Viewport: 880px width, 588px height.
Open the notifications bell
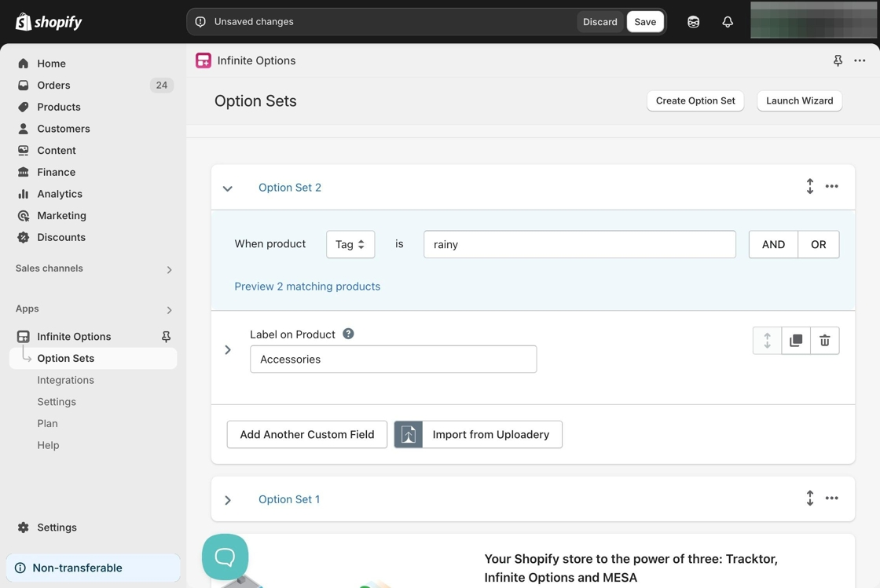(x=728, y=22)
